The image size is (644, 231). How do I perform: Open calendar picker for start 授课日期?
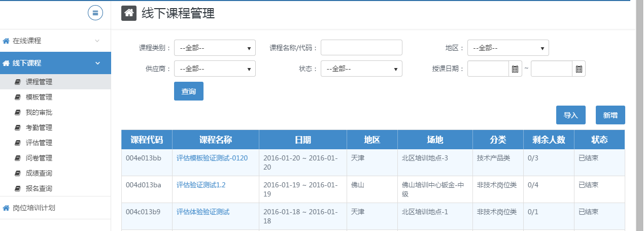coord(515,69)
